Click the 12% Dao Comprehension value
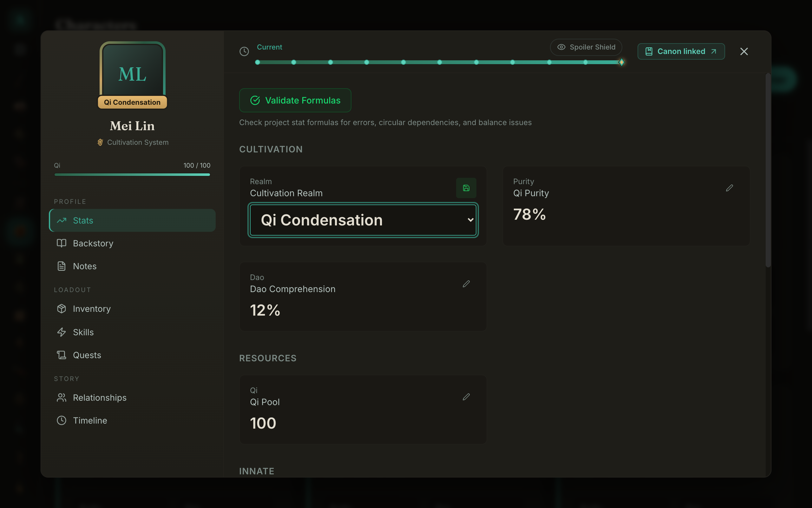Screen dimensions: 812x508 (265, 310)
